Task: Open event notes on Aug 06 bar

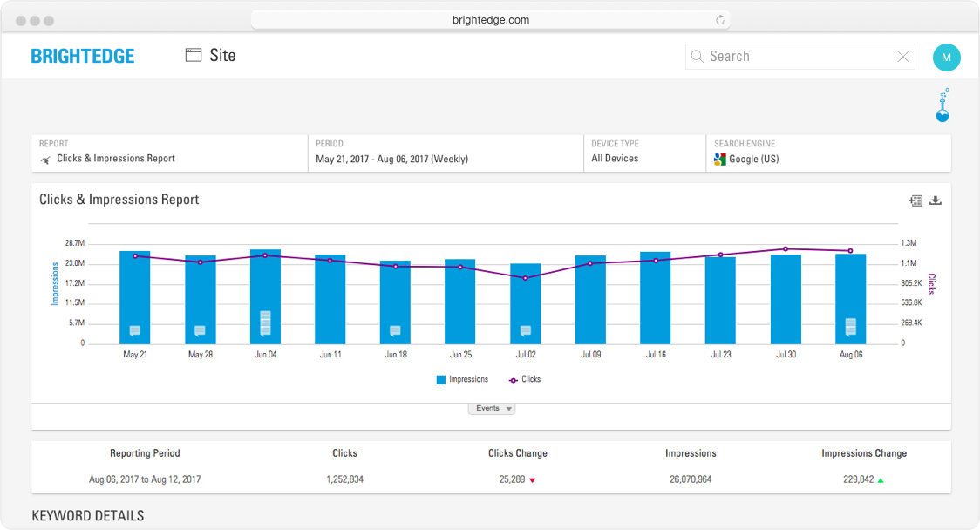Action: (x=850, y=327)
